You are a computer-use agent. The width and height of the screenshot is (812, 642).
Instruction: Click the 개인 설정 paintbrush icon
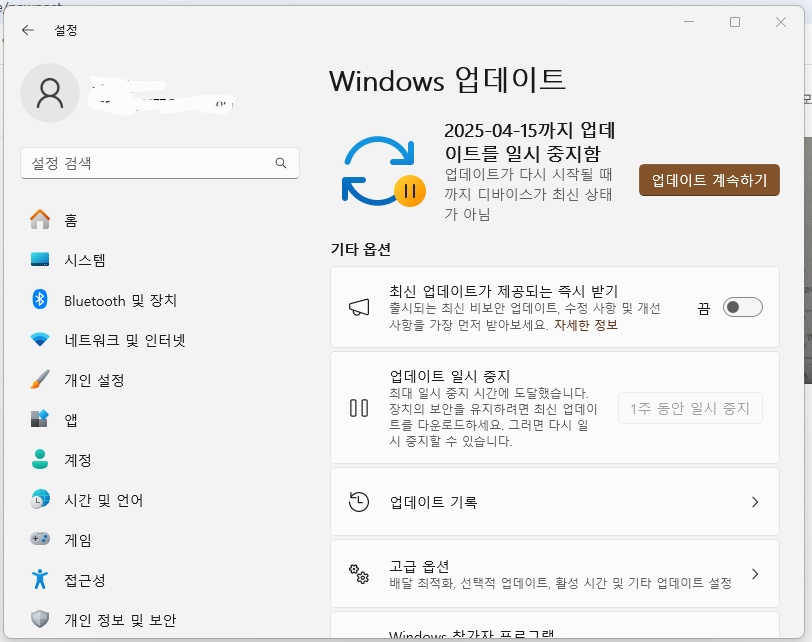click(x=40, y=380)
